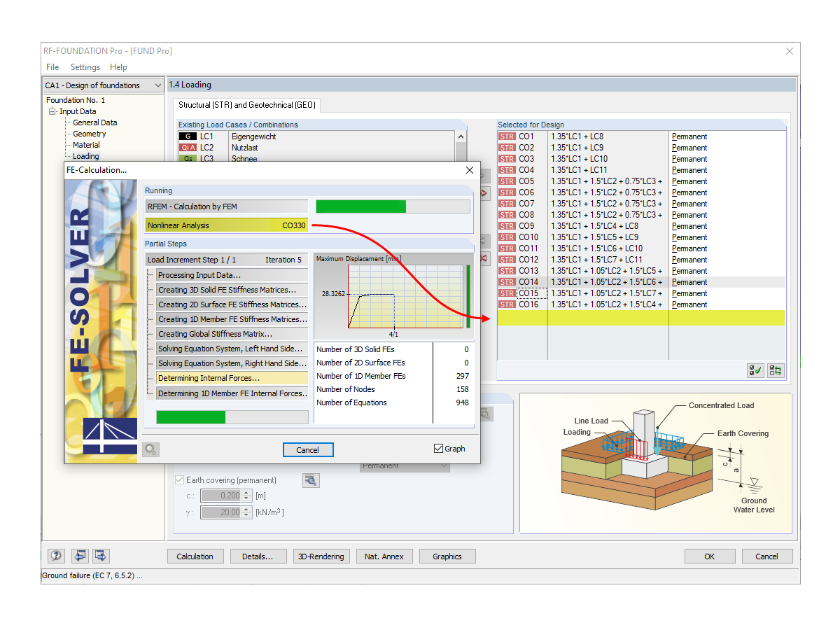Open the help icon at bottom left
Screen dimensions: 840x630
click(55, 556)
